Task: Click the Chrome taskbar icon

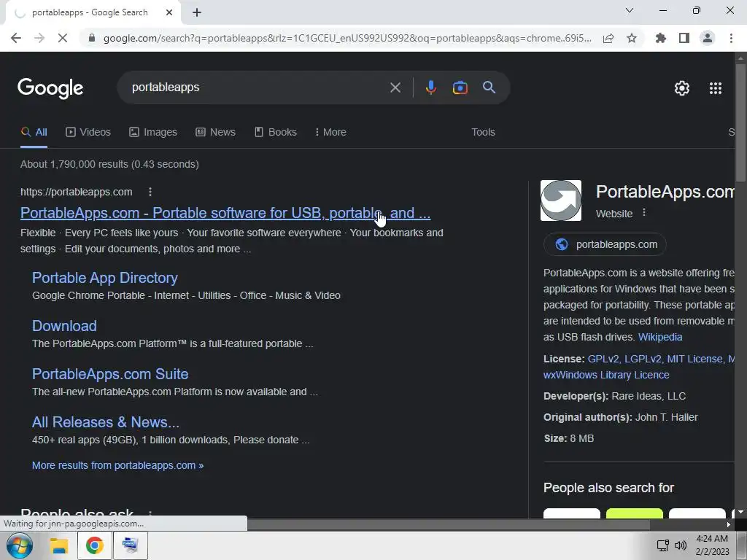Action: (95, 545)
